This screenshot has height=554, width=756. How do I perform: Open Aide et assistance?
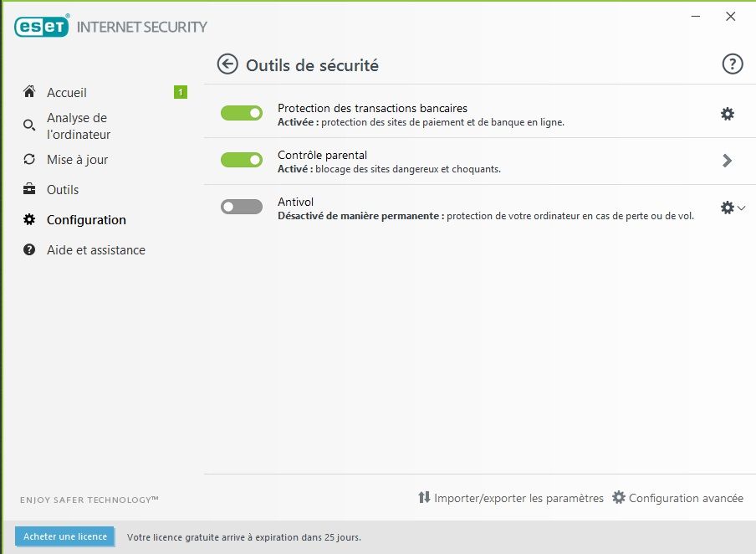(x=96, y=250)
